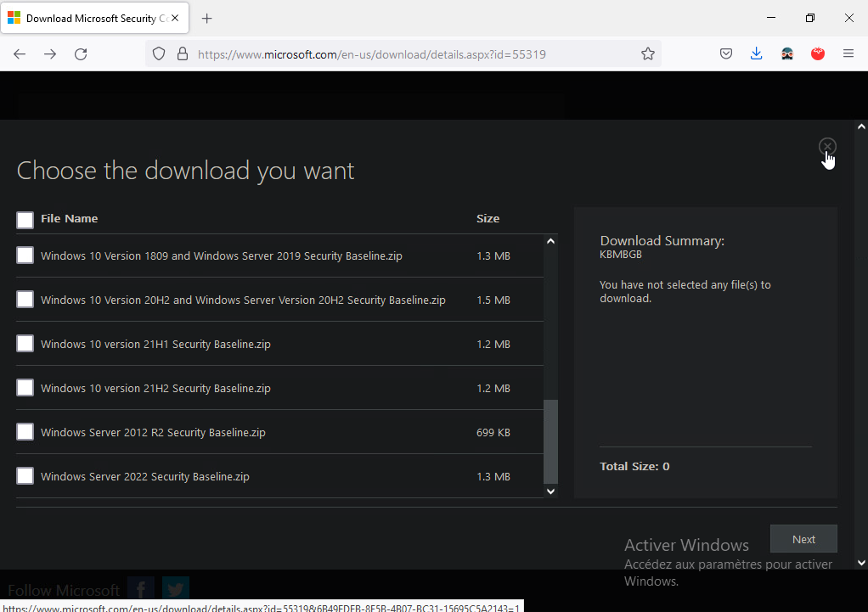Open the Firefox hamburger menu

848,54
